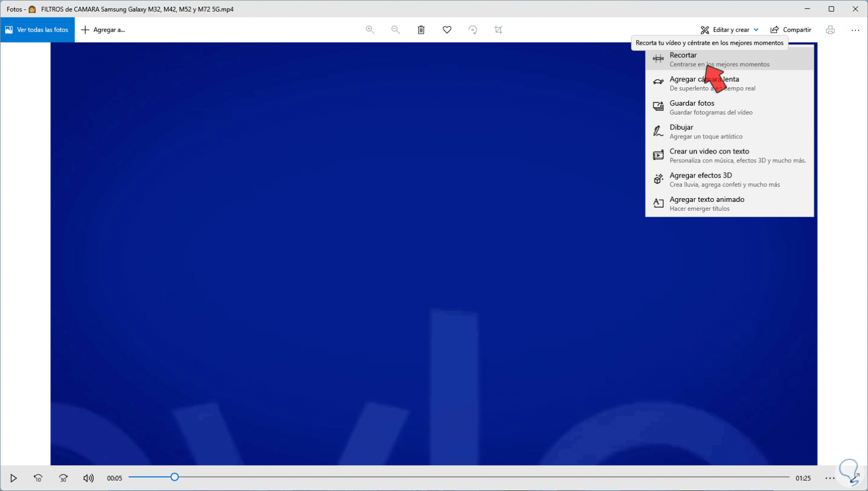Toggle the volume speaker icon
Screen dimensions: 868x491
coord(88,478)
